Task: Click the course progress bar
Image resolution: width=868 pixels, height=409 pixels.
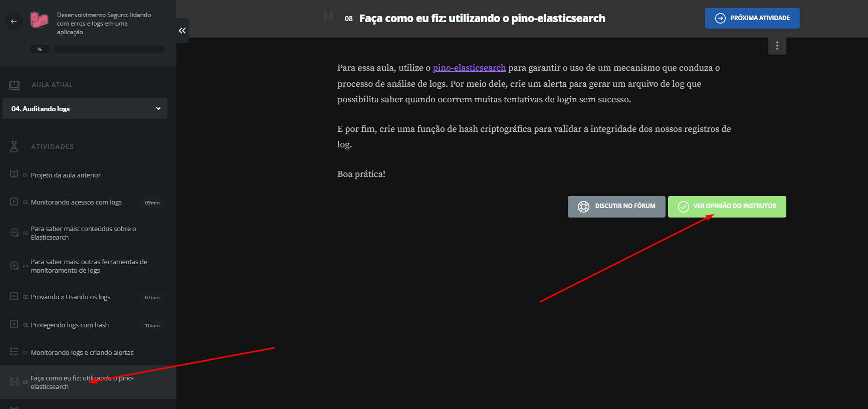Action: coord(109,49)
